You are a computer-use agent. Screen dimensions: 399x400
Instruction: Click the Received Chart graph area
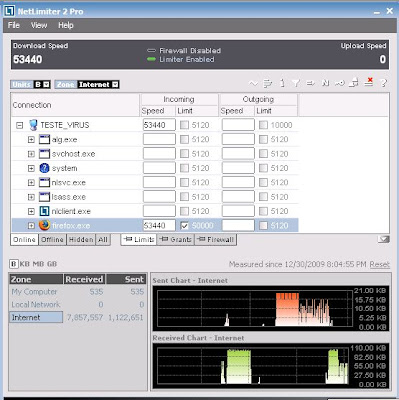click(x=253, y=365)
